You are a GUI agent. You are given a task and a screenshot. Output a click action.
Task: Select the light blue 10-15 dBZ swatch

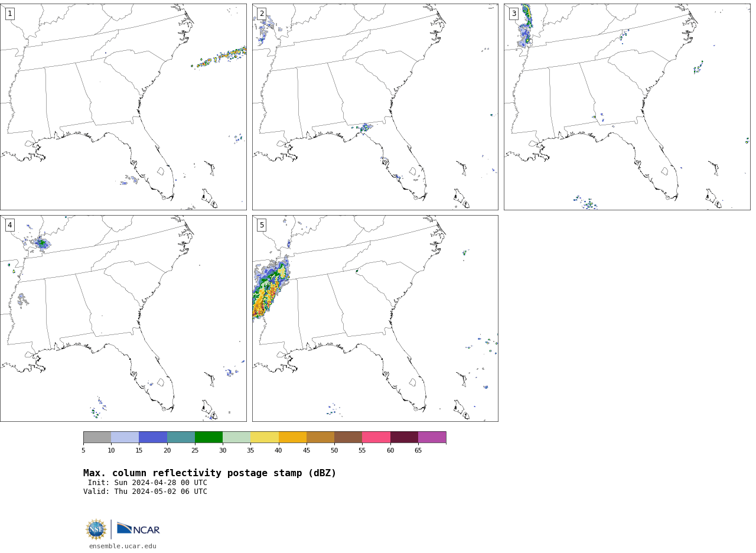(125, 437)
